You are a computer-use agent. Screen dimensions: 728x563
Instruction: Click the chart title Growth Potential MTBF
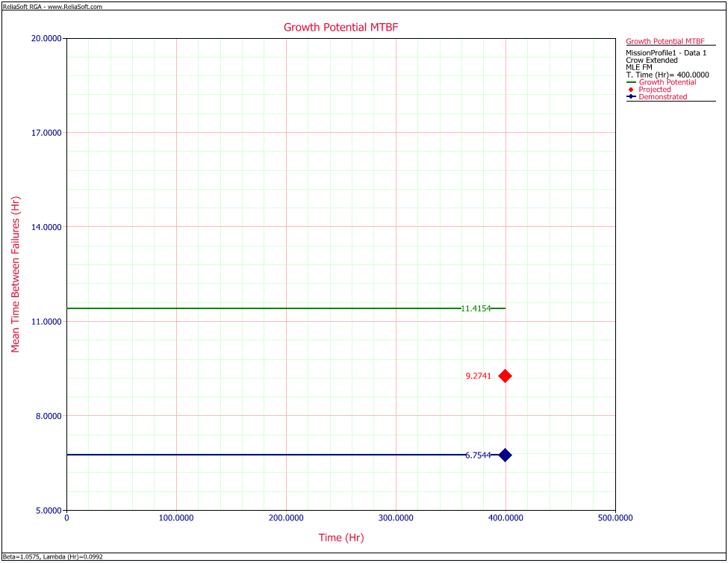click(x=340, y=28)
